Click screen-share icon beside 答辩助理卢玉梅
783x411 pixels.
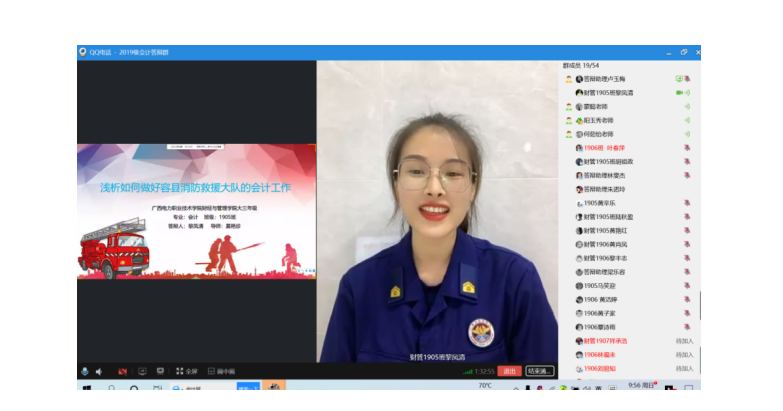click(x=678, y=79)
